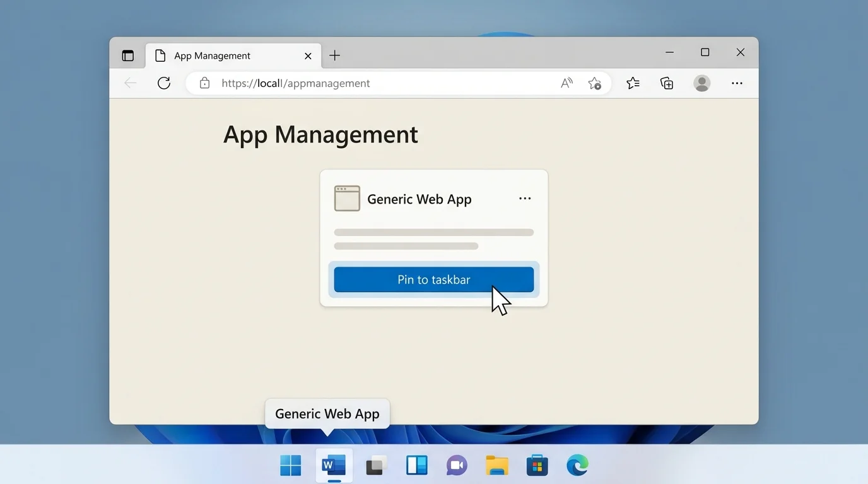The height and width of the screenshot is (484, 868).
Task: Open browser Settings and more menu
Action: [737, 83]
